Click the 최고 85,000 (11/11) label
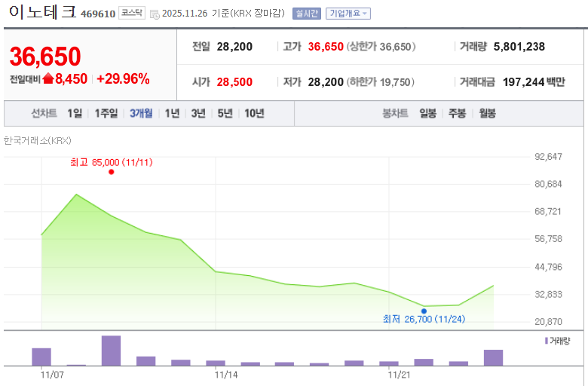This screenshot has height=386, width=588. click(x=112, y=162)
